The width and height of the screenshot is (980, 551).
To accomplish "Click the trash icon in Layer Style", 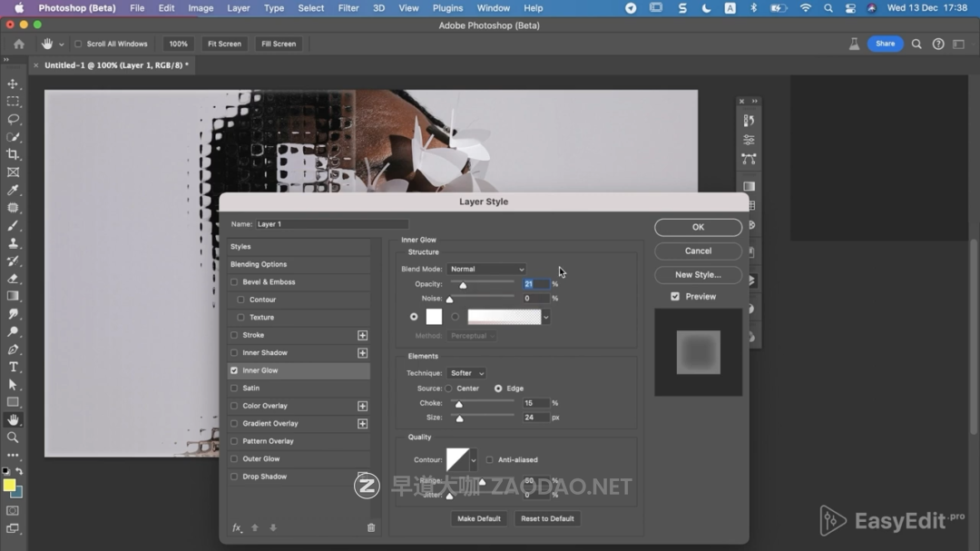I will point(371,527).
